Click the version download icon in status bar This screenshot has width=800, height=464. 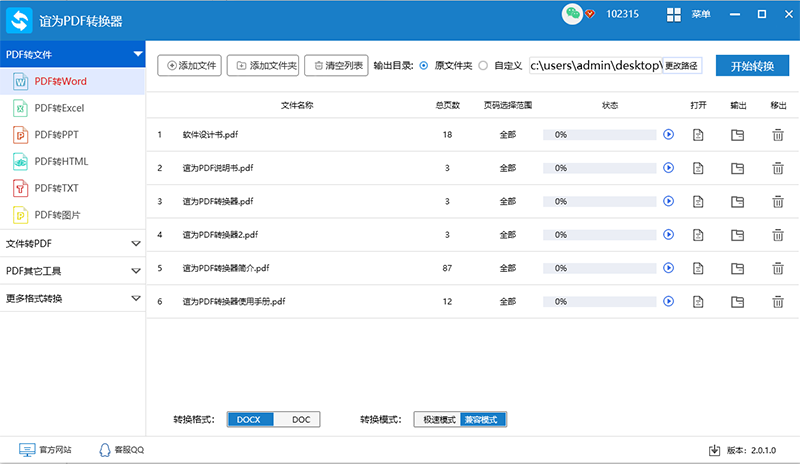point(714,450)
